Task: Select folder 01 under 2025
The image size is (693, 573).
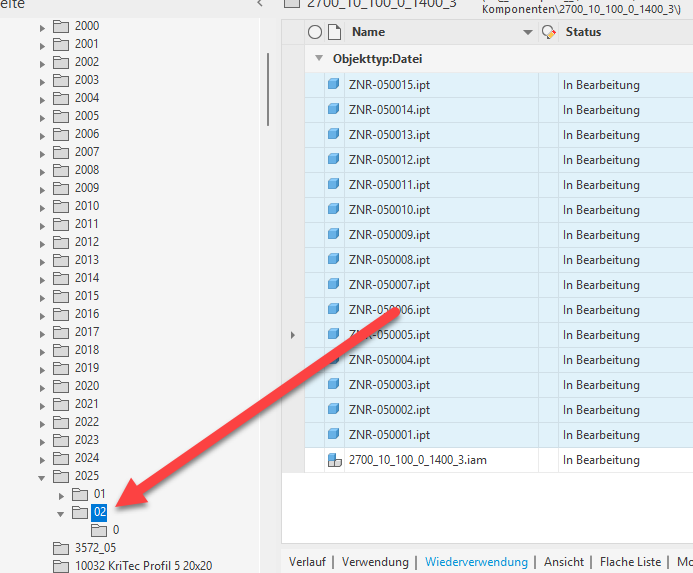Action: pyautogui.click(x=99, y=494)
